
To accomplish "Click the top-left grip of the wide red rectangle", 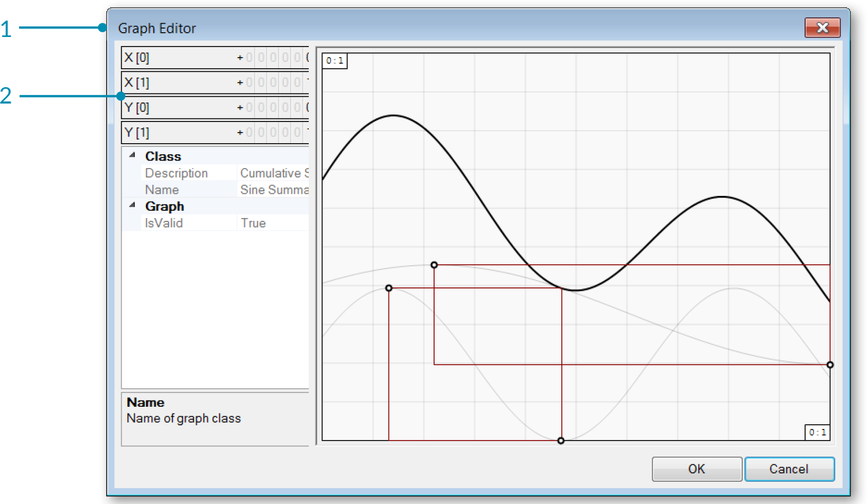I will pyautogui.click(x=434, y=265).
